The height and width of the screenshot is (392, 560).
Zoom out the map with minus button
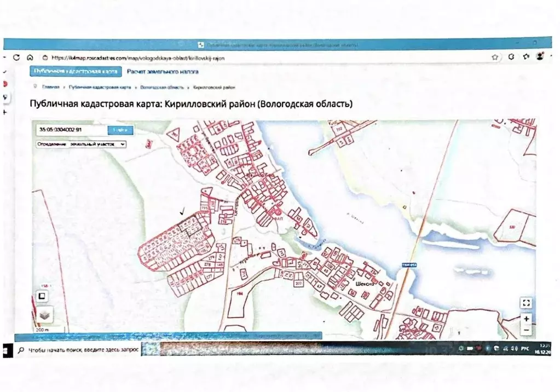[x=526, y=330]
